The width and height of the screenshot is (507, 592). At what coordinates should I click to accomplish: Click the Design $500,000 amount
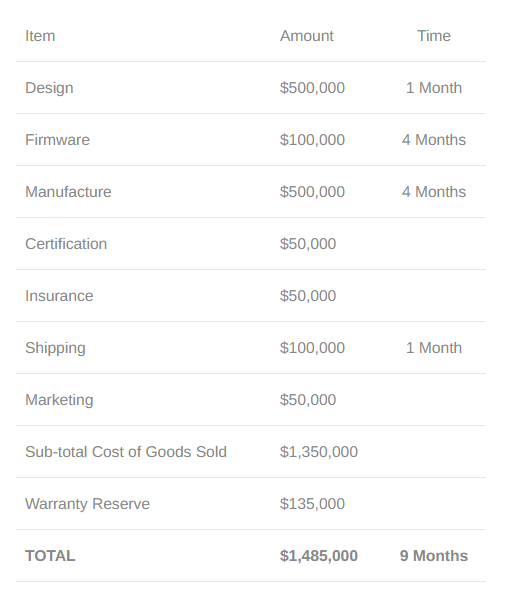point(312,88)
